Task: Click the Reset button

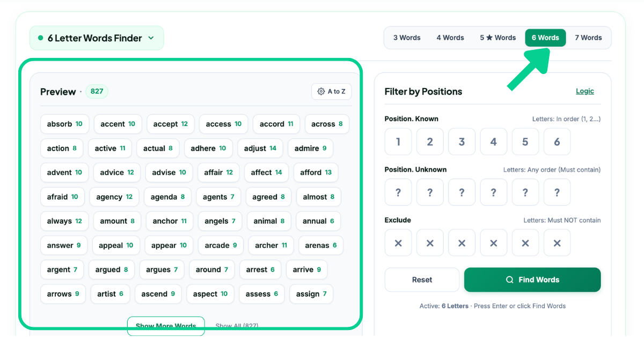Action: (x=422, y=280)
